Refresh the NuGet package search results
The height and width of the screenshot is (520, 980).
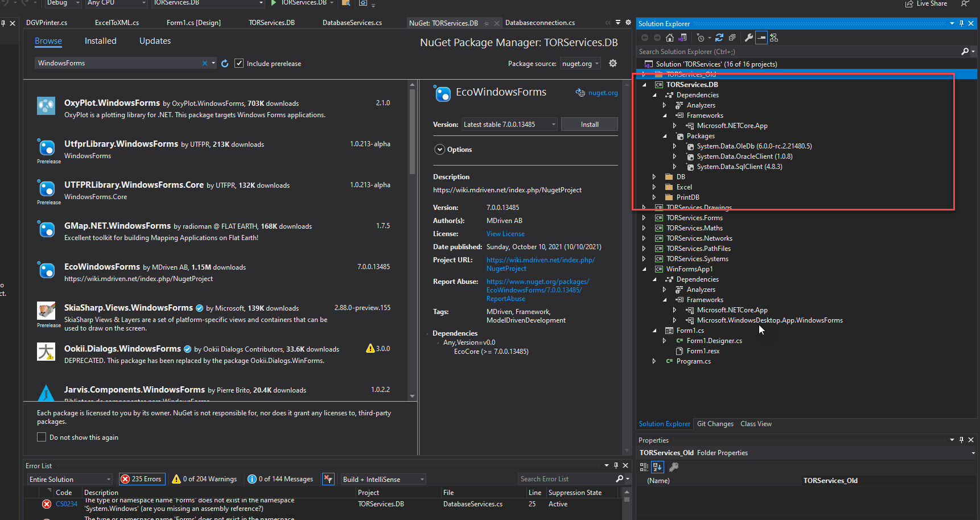pos(225,63)
